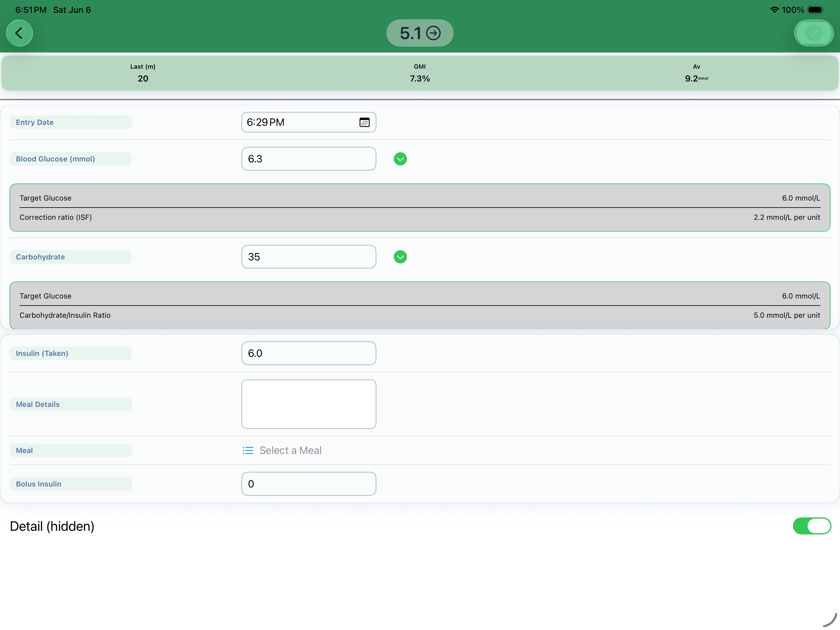The width and height of the screenshot is (840, 630).
Task: Select the Carbohydrate/Insulin Ratio row
Action: pos(420,315)
